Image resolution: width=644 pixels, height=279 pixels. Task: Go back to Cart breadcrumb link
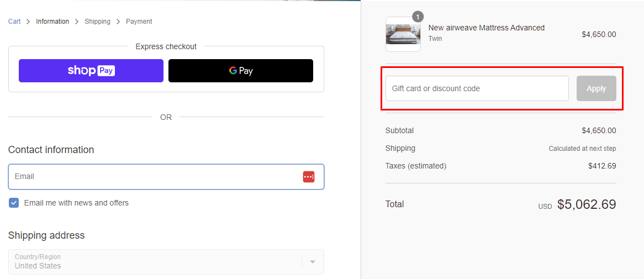[x=14, y=22]
